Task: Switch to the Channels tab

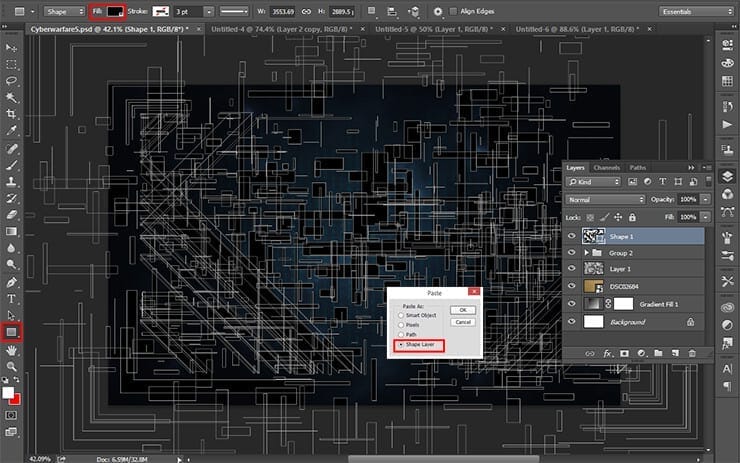Action: click(606, 167)
